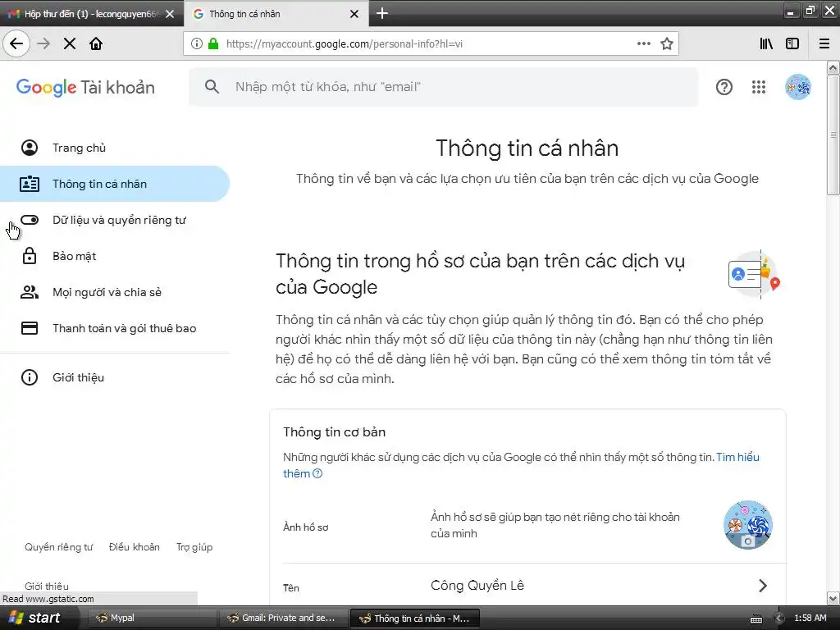840x630 pixels.
Task: Click the vertical scrollbar thumb
Action: tap(833, 135)
